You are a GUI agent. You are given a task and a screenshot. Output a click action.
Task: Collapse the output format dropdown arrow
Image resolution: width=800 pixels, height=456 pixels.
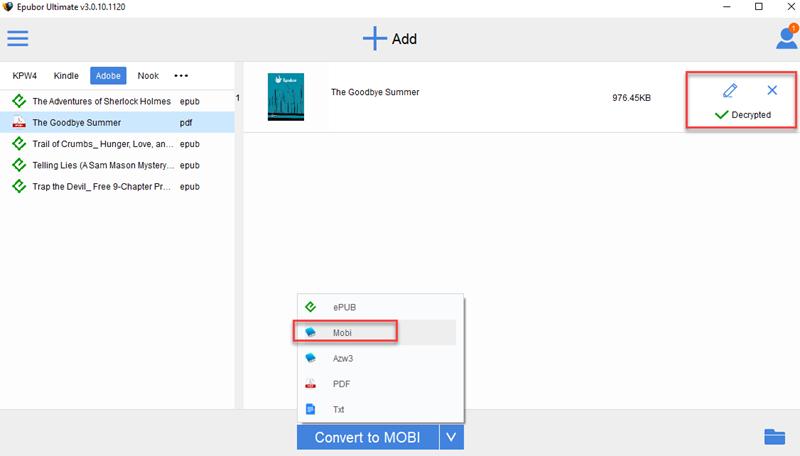tap(452, 437)
